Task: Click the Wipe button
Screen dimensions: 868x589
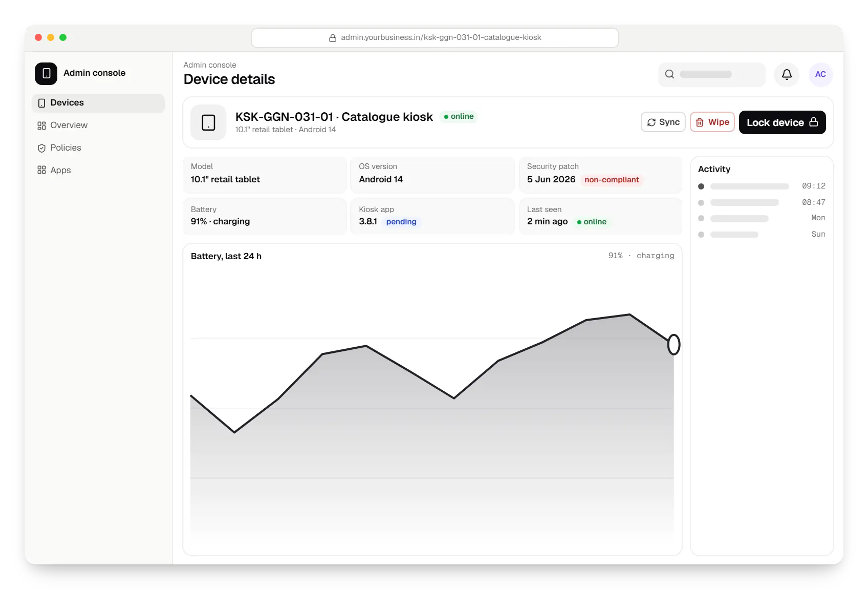Action: click(712, 122)
